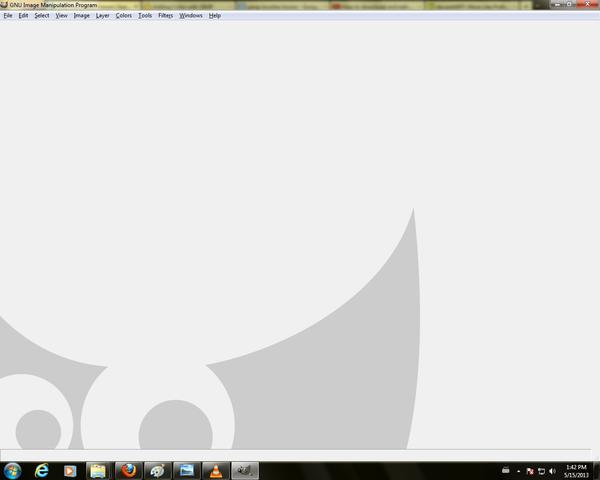
Task: Open the File menu
Action: pos(8,16)
